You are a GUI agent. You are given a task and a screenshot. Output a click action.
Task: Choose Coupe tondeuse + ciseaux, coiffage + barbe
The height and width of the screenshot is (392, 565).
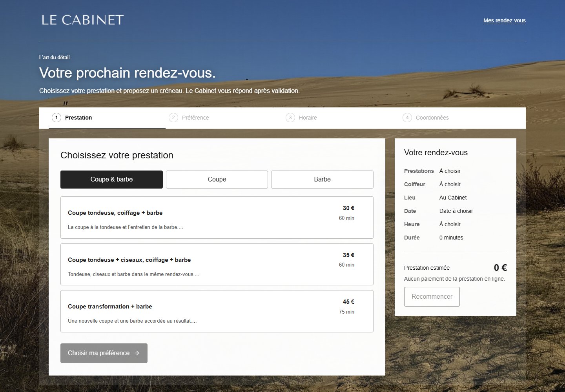[x=217, y=265]
